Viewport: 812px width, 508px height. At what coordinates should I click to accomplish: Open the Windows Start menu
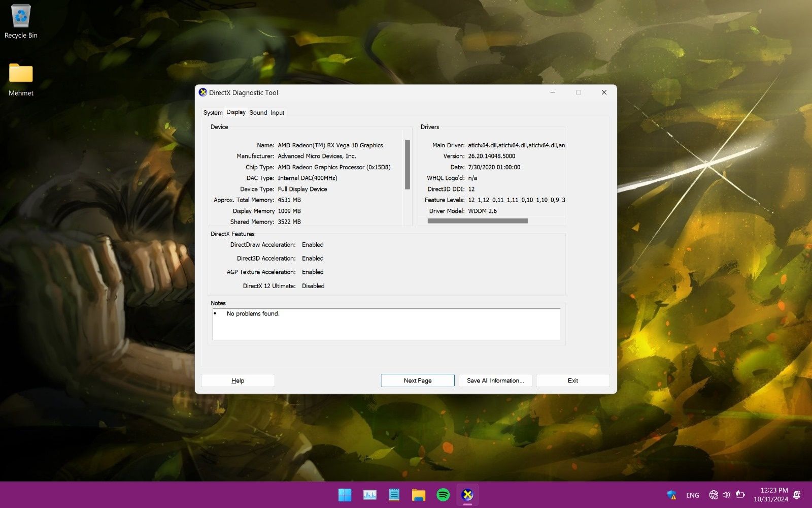click(345, 495)
